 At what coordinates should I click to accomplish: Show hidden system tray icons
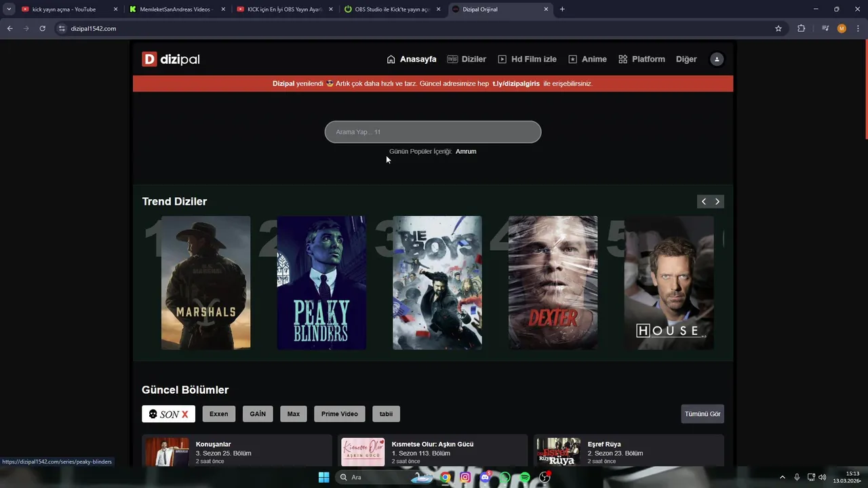[x=782, y=477]
